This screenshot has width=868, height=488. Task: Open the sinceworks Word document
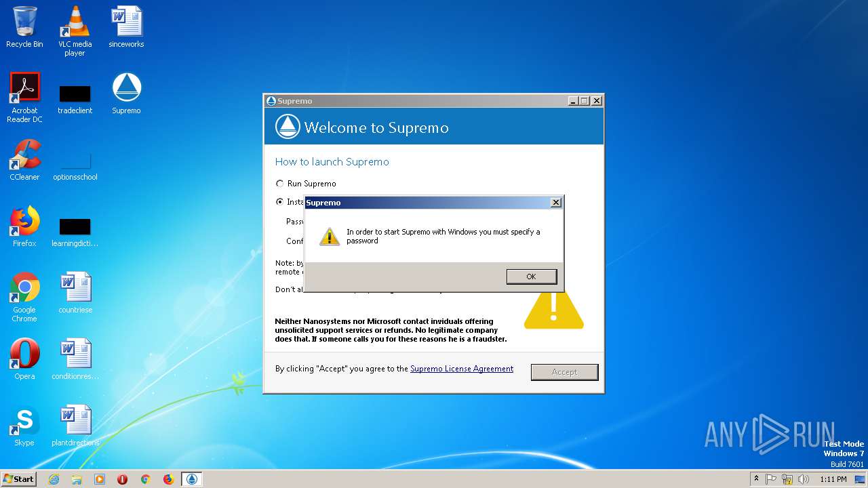[126, 27]
